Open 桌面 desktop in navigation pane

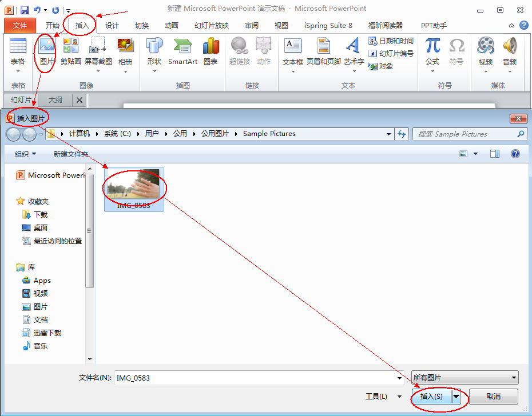(35, 228)
